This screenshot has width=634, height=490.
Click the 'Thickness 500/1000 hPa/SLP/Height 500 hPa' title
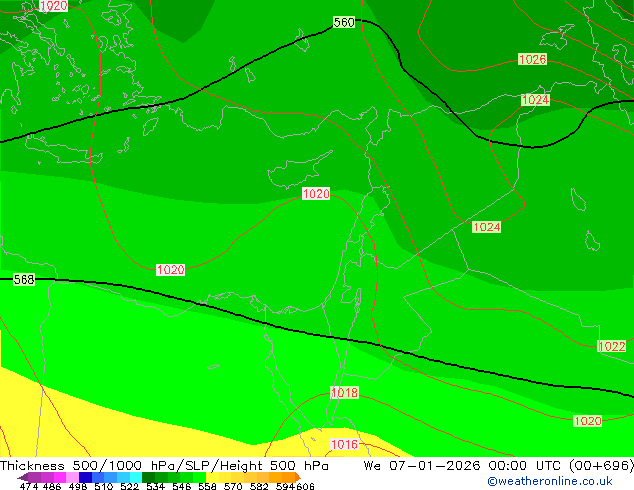click(x=164, y=466)
